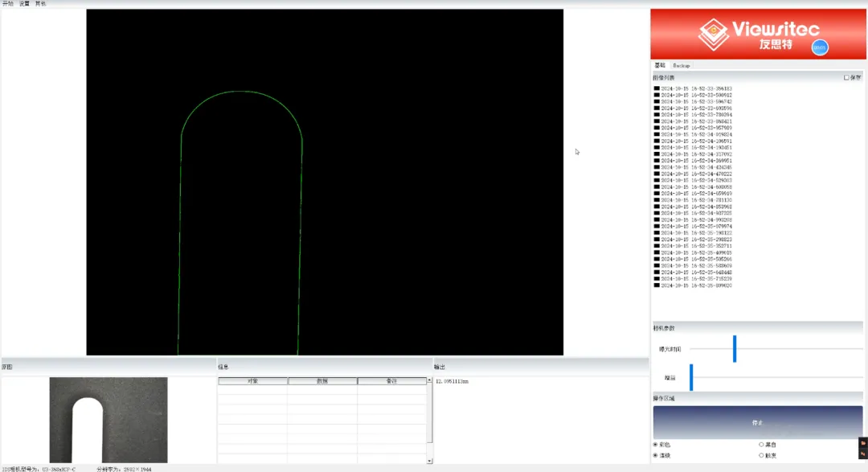Select image entry 16-52-34-659919
Screen dimensions: 868x472
point(696,193)
